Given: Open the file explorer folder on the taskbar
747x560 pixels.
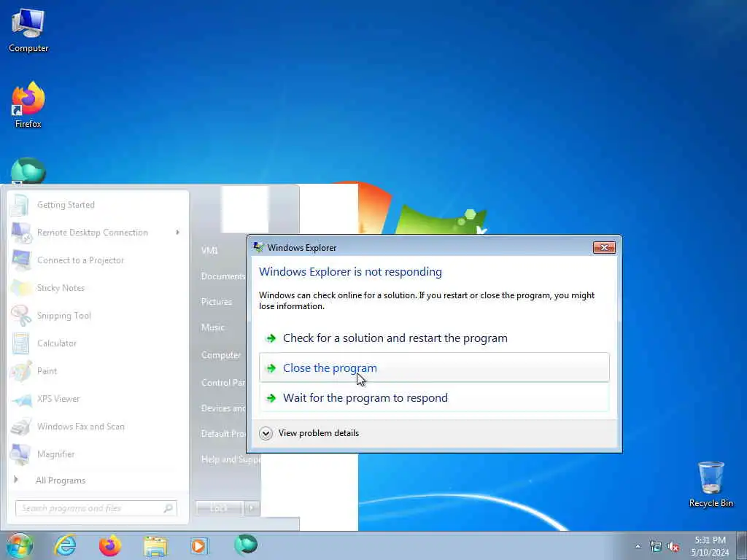Looking at the screenshot, I should click(156, 546).
